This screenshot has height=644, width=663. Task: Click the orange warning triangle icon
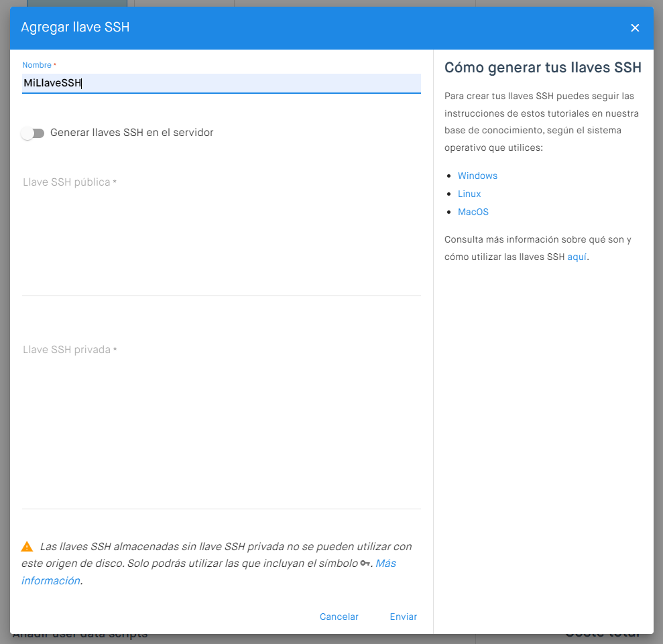(x=27, y=547)
